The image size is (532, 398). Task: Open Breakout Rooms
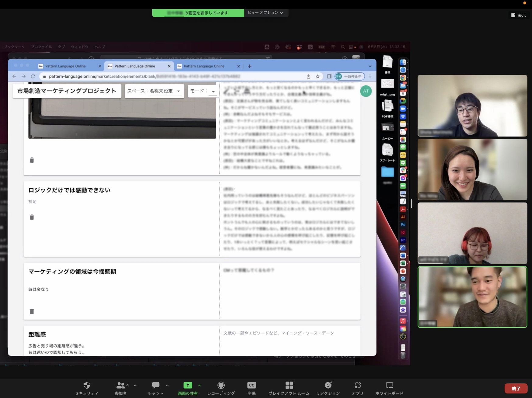(289, 386)
